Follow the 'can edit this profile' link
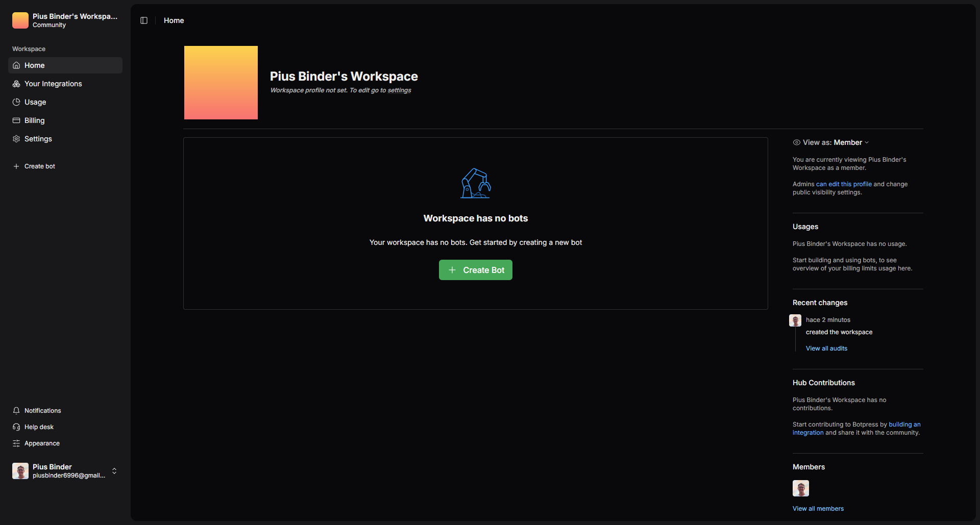 (844, 184)
